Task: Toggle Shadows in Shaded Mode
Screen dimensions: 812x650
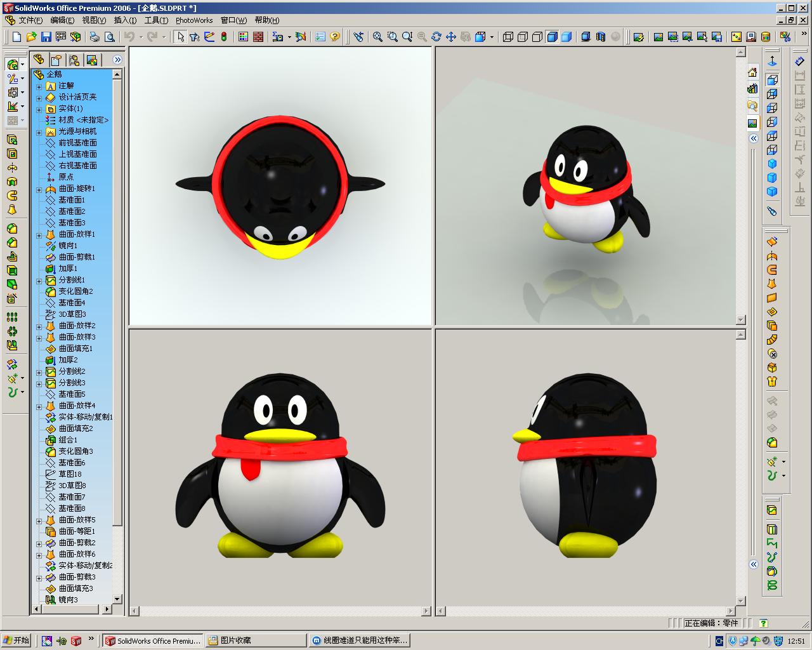Action: 585,37
